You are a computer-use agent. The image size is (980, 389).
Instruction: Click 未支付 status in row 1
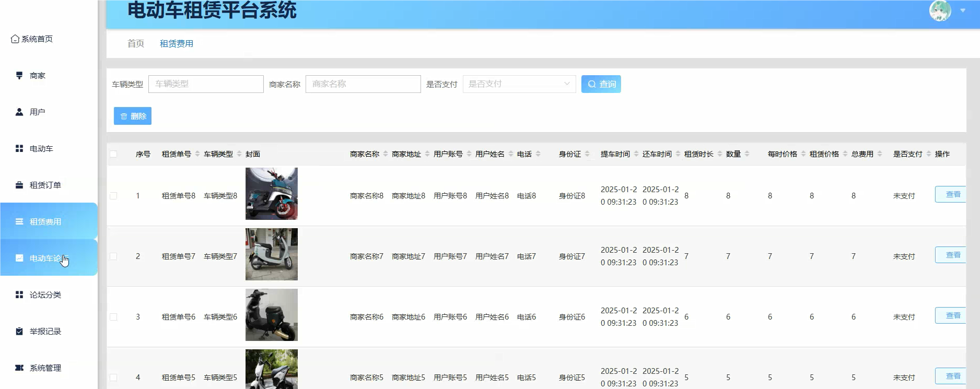(904, 196)
